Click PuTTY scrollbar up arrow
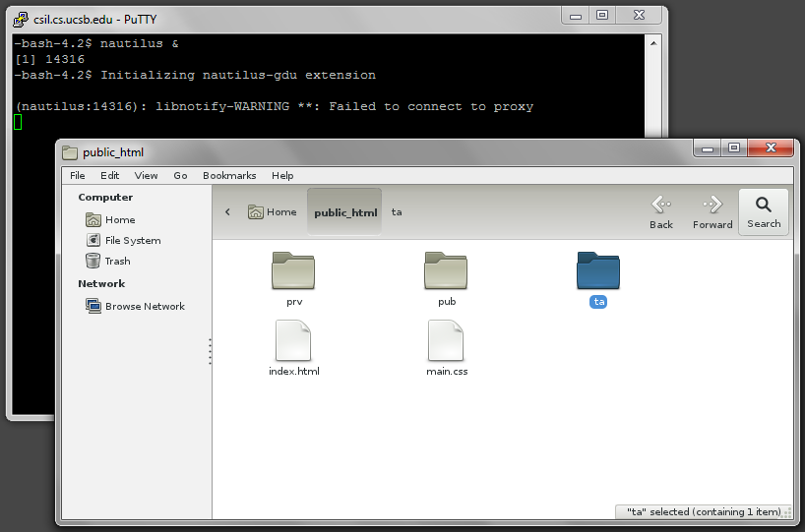 coord(653,43)
